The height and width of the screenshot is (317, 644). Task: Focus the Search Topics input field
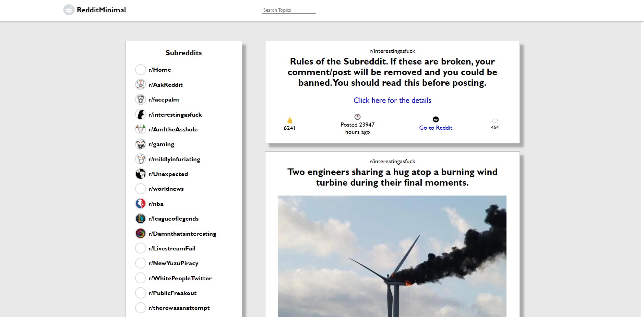(289, 10)
